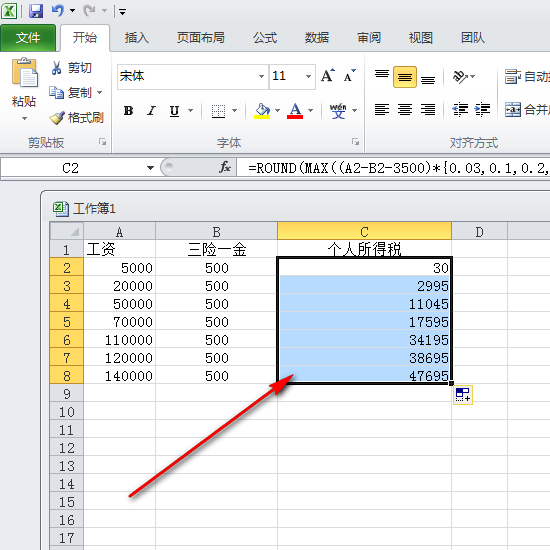Click the text Orientation icon

(460, 76)
